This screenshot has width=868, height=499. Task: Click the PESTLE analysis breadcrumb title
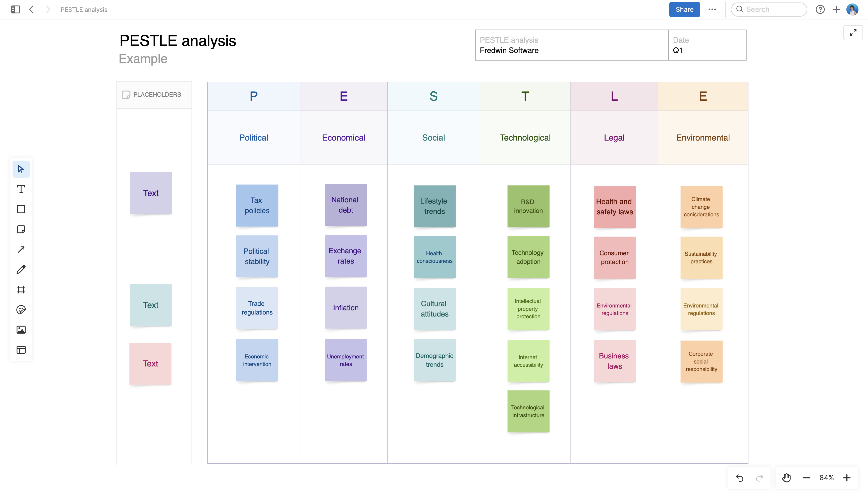(x=84, y=10)
